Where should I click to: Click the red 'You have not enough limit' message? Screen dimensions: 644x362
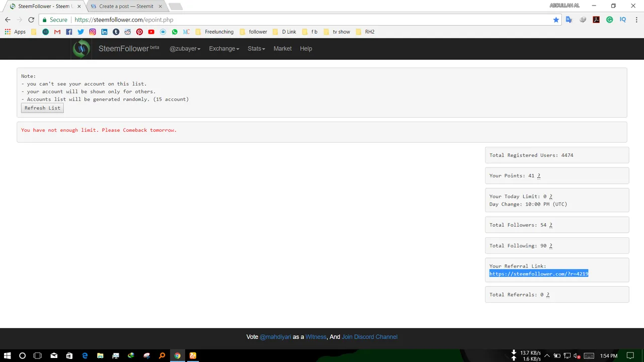point(99,130)
